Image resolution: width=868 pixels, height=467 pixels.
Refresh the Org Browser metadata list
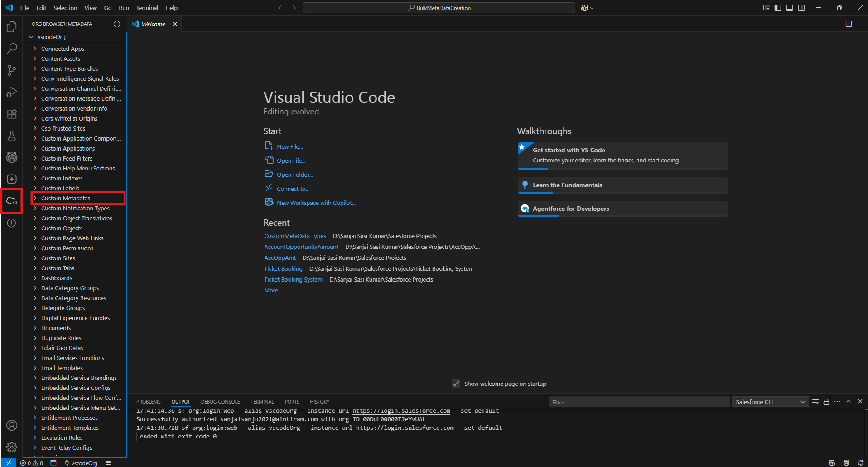point(116,24)
